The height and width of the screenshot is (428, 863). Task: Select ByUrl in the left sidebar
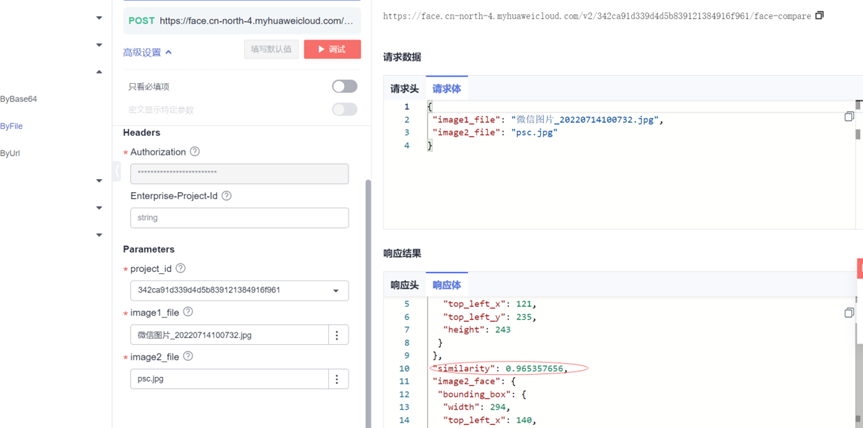[x=11, y=153]
